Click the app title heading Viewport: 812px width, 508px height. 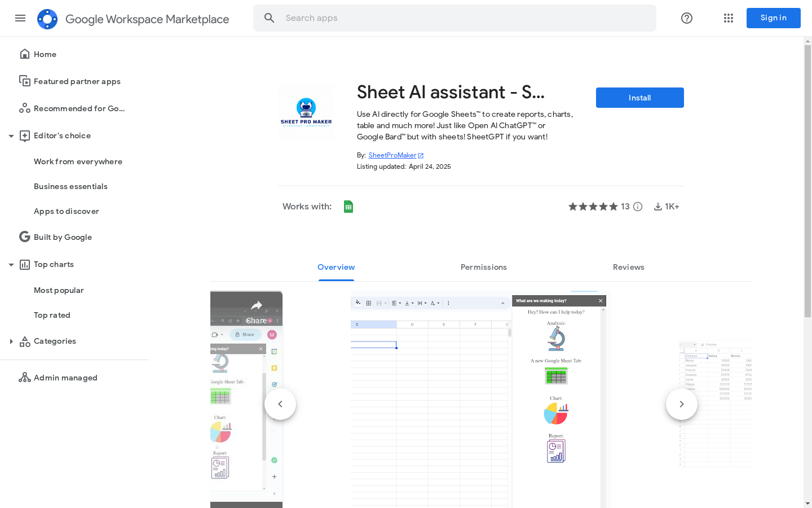coord(451,92)
